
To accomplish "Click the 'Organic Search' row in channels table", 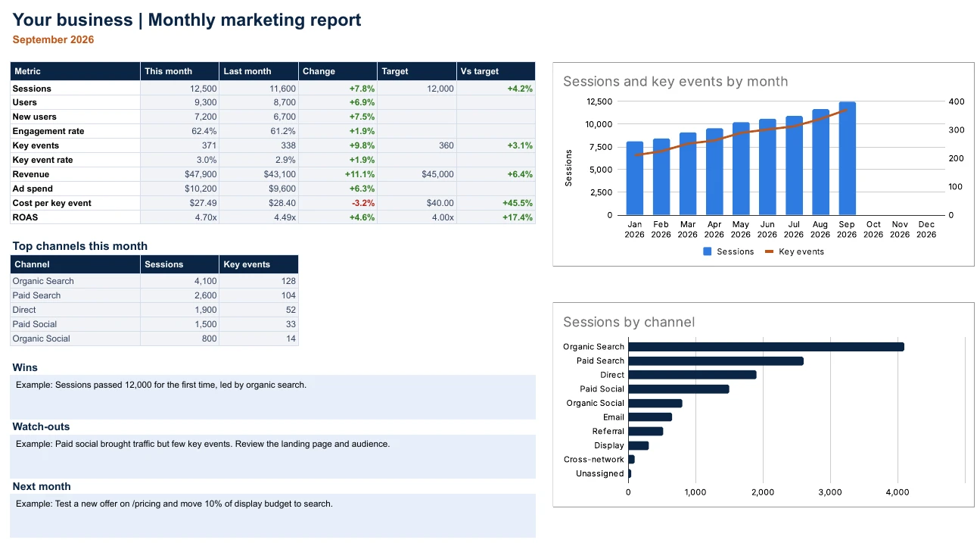I will coord(154,281).
